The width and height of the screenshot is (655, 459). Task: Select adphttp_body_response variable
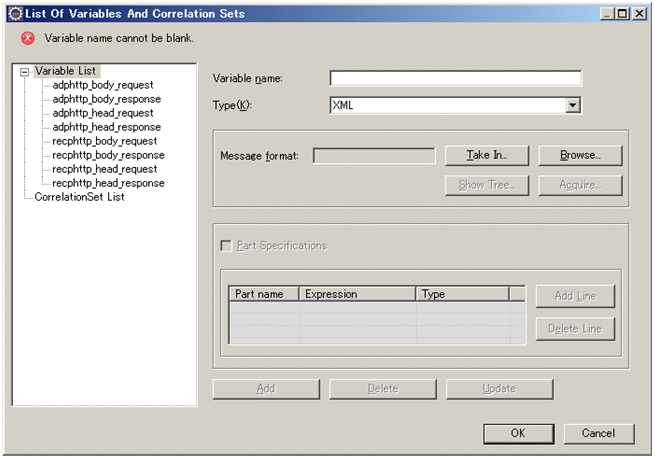point(106,99)
